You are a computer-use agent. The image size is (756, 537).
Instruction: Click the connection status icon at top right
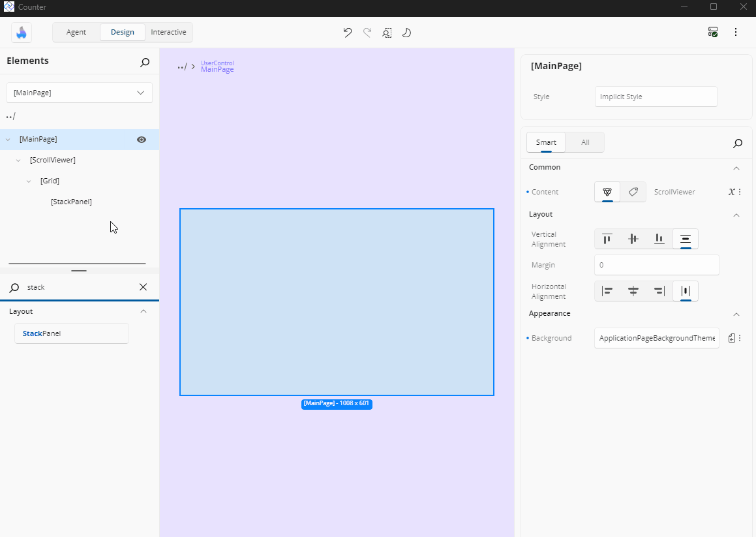[713, 31]
